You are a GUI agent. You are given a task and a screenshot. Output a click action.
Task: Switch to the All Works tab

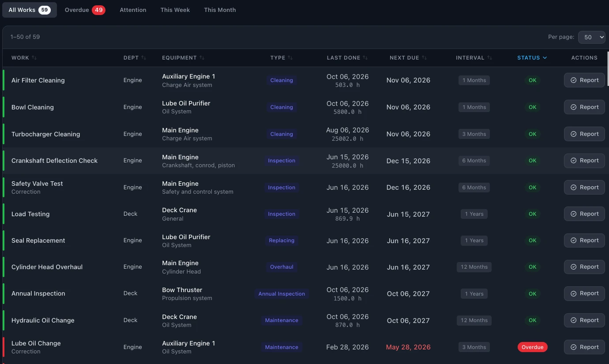30,10
